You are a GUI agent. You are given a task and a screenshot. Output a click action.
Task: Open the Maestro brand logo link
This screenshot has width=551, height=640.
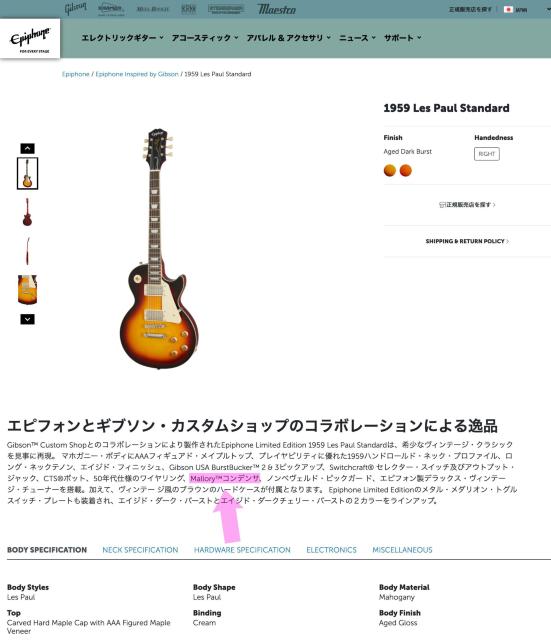tap(276, 9)
